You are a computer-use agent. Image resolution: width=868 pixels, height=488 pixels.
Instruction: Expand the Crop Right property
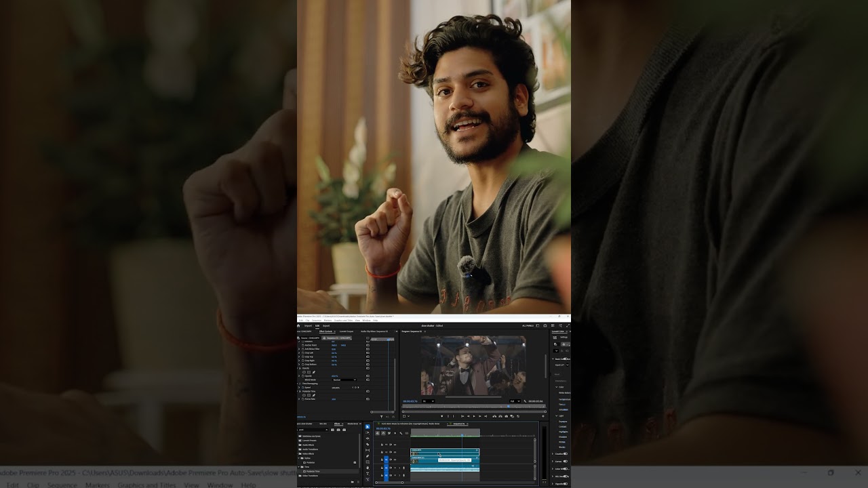click(299, 361)
